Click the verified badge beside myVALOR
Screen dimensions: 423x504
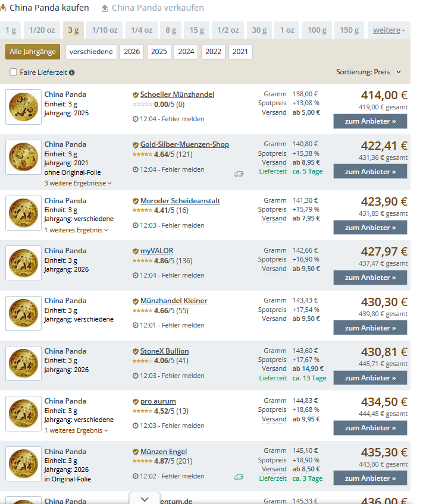135,251
